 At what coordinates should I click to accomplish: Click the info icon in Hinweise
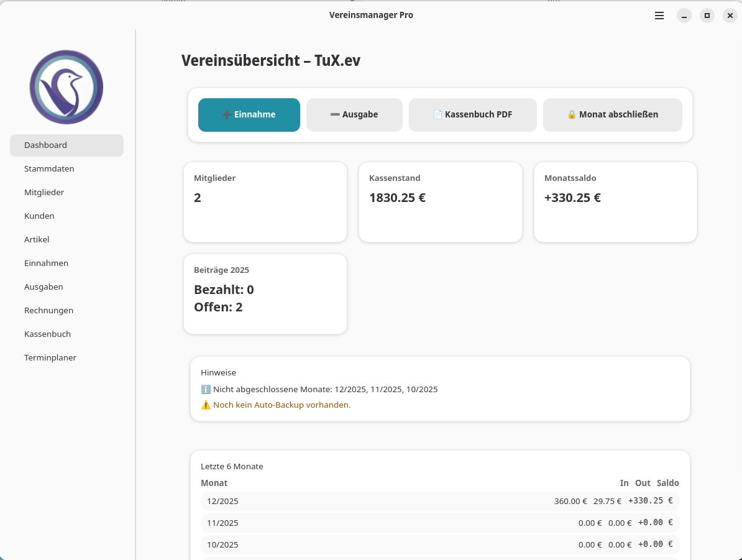pyautogui.click(x=206, y=390)
